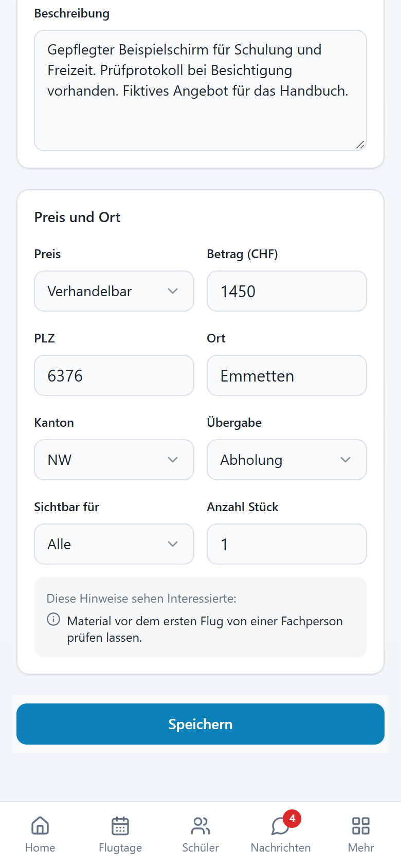Click into the Beschreibung text area
The width and height of the screenshot is (401, 868).
point(200,91)
